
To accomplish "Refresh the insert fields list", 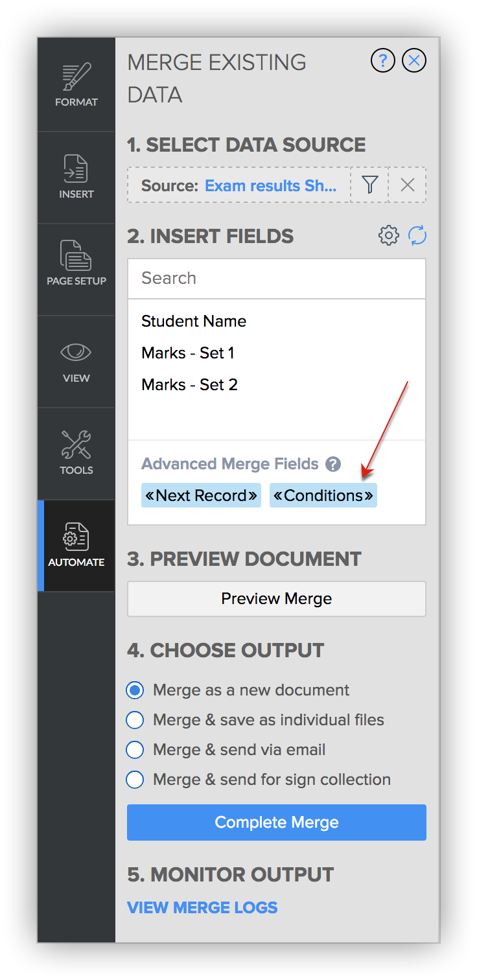I will (417, 235).
